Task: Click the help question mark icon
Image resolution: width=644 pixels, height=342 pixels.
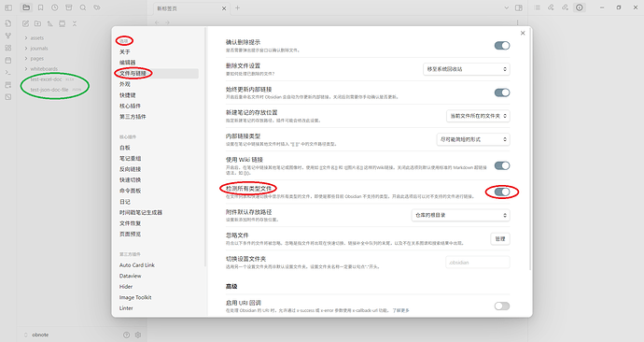Action: 127,335
